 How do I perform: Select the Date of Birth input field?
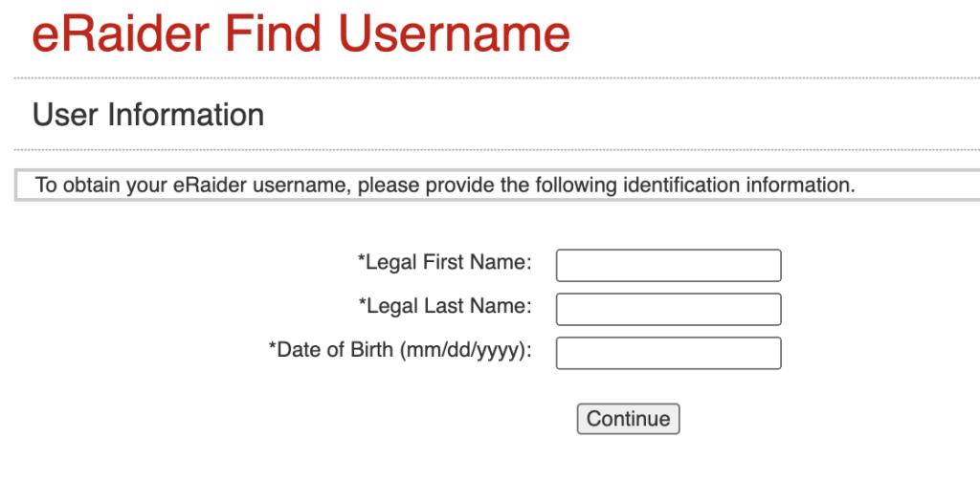(668, 353)
